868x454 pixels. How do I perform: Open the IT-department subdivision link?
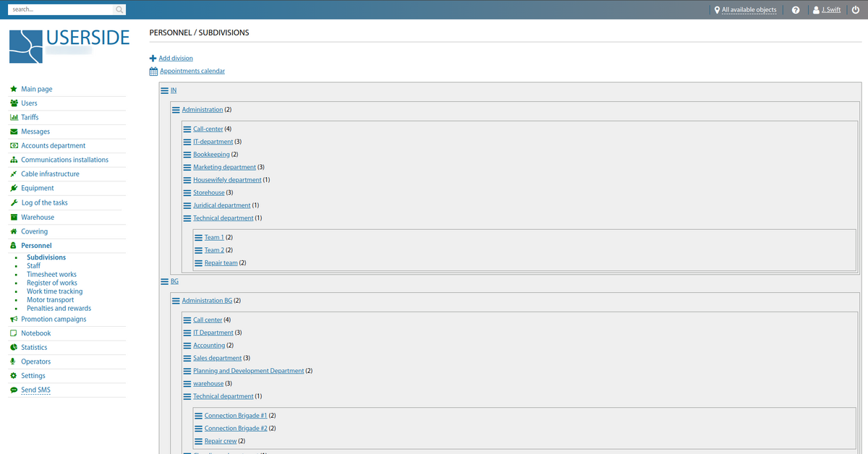pyautogui.click(x=213, y=142)
